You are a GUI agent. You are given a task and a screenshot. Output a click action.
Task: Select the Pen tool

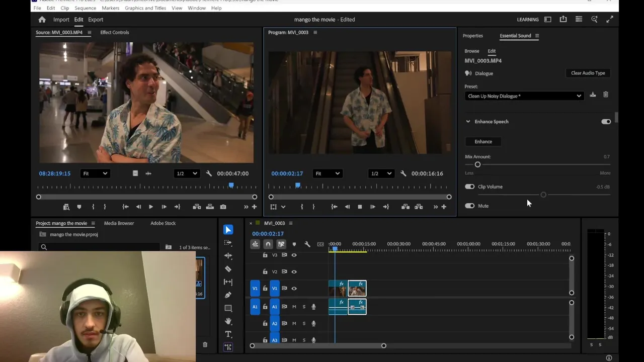228,295
